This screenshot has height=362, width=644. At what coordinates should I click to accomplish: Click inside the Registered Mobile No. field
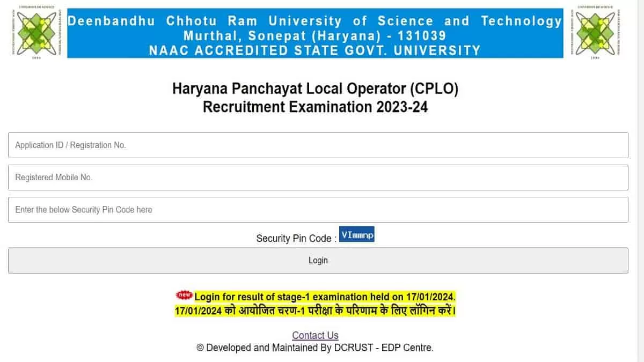pyautogui.click(x=318, y=177)
